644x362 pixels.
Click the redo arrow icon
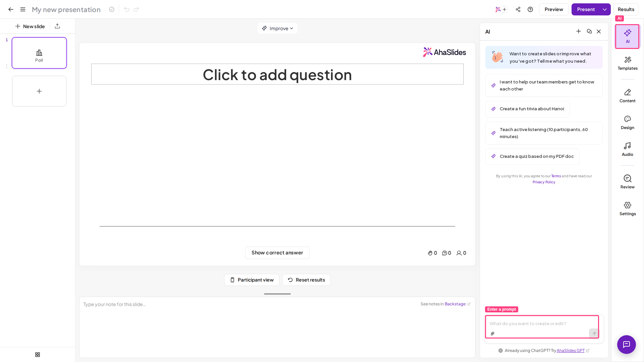click(136, 9)
